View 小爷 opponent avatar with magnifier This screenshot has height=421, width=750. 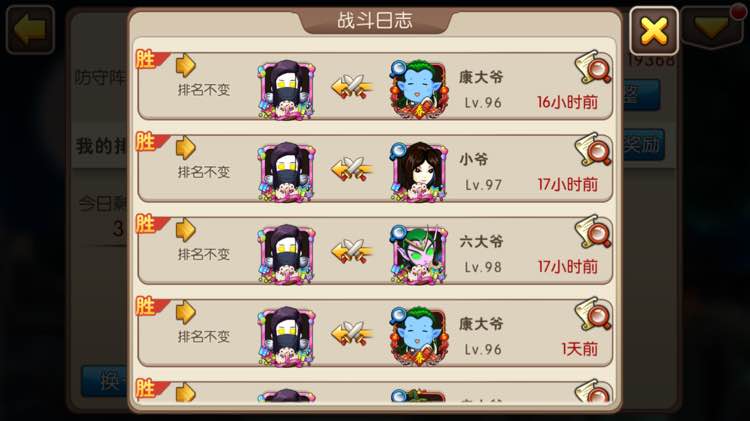point(419,171)
